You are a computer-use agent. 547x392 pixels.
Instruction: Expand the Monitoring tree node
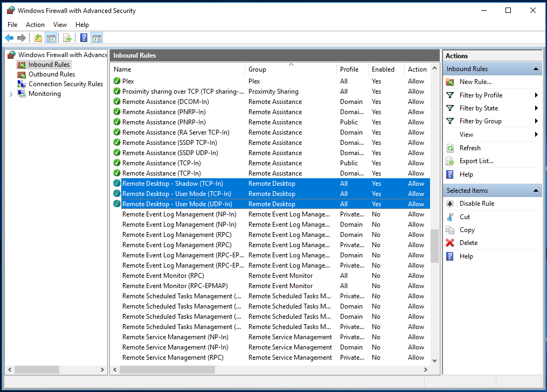click(x=11, y=94)
